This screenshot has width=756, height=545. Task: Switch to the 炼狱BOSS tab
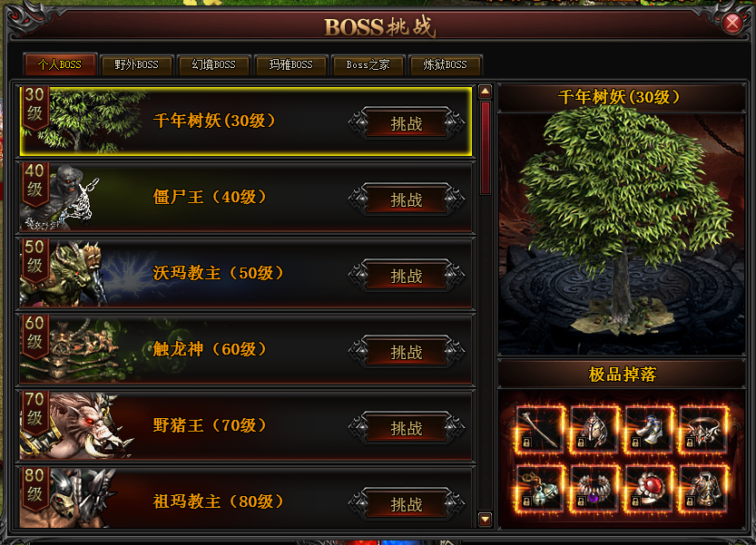click(x=445, y=64)
